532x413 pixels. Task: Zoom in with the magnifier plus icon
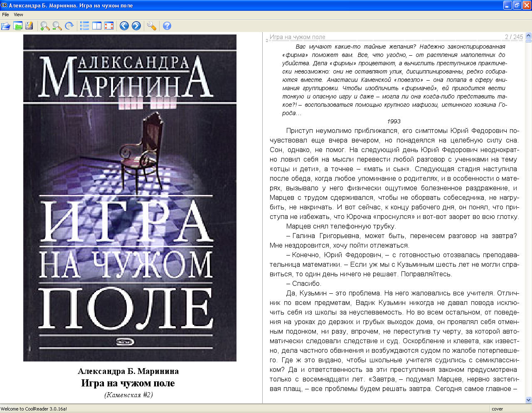pos(45,26)
